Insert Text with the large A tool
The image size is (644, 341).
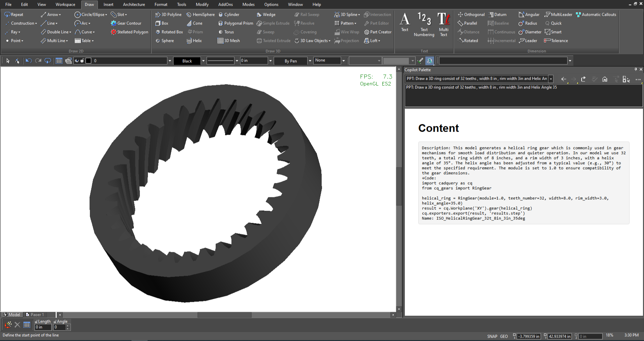click(405, 22)
